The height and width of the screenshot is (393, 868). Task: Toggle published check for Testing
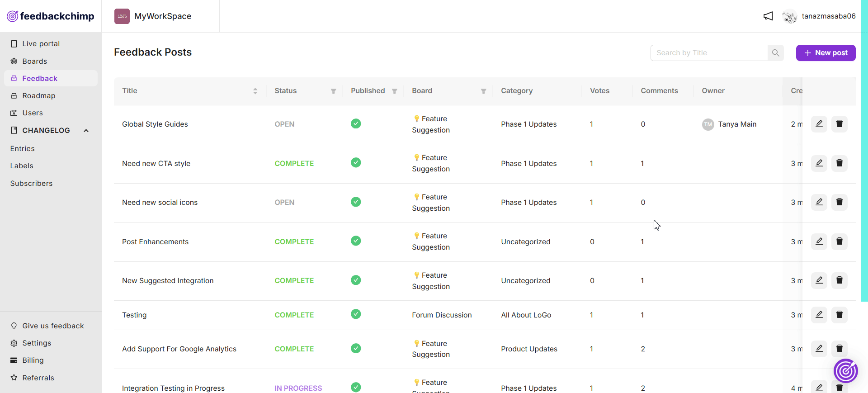[356, 314]
